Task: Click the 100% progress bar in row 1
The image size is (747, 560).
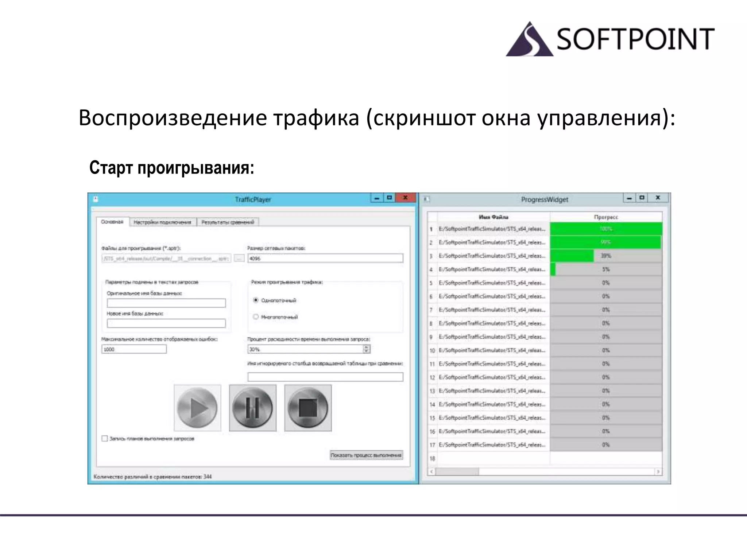Action: (606, 229)
